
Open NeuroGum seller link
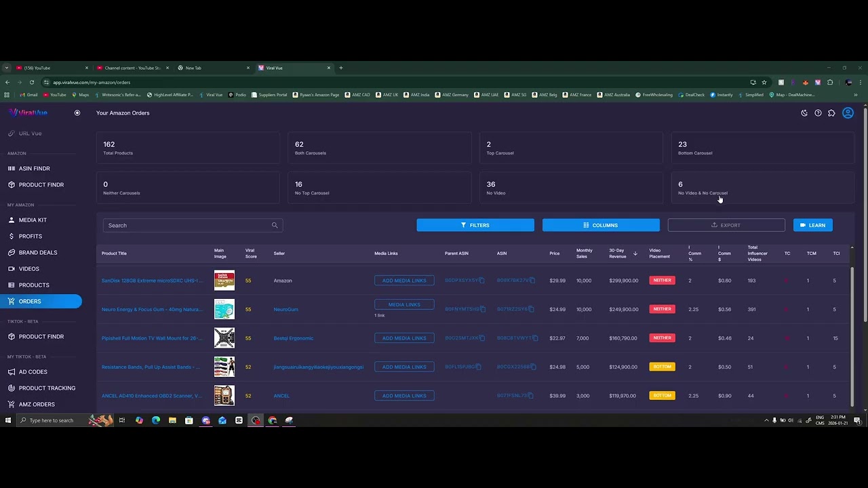(x=285, y=309)
